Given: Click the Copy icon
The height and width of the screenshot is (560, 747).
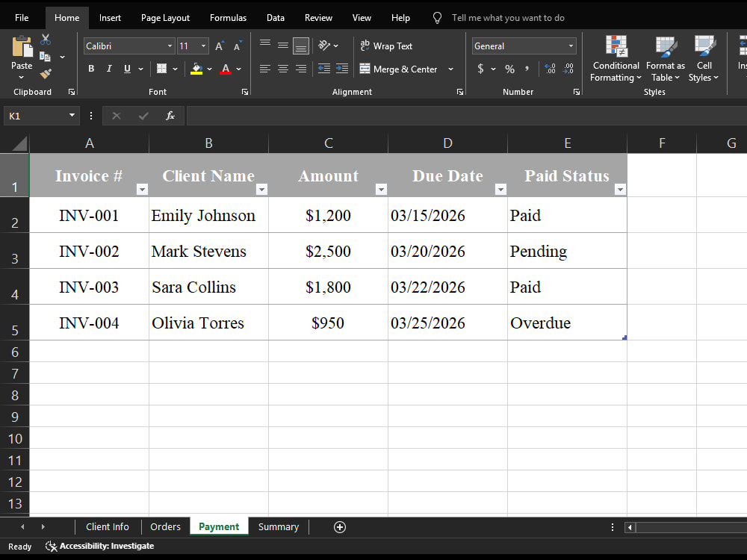Looking at the screenshot, I should (x=45, y=57).
